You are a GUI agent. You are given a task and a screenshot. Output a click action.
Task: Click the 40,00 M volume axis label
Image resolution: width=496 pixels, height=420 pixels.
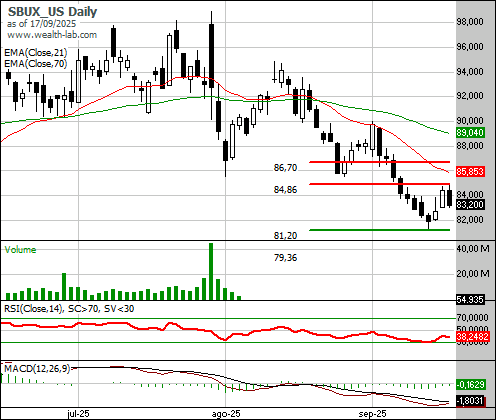point(473,248)
